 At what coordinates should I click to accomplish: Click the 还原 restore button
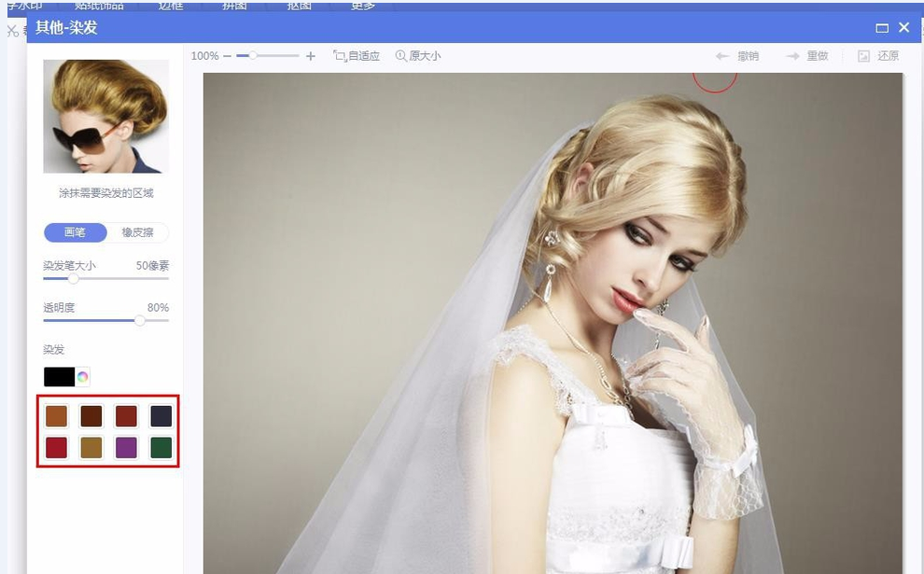coord(878,56)
